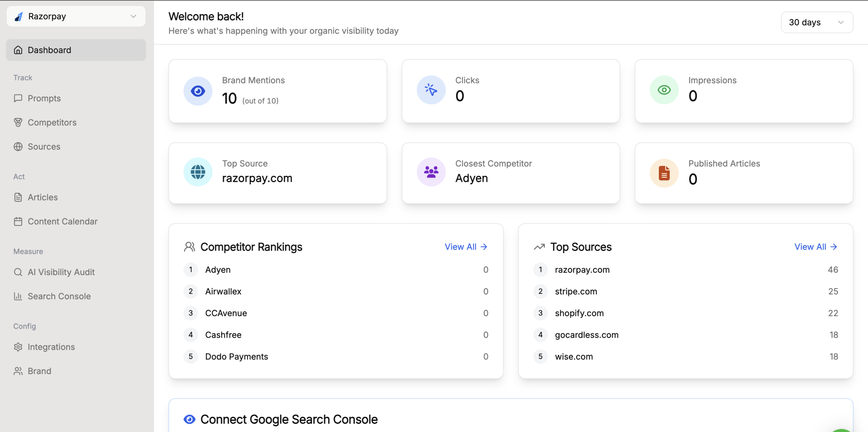This screenshot has width=868, height=432.
Task: Navigate to Search Console
Action: pos(76,296)
